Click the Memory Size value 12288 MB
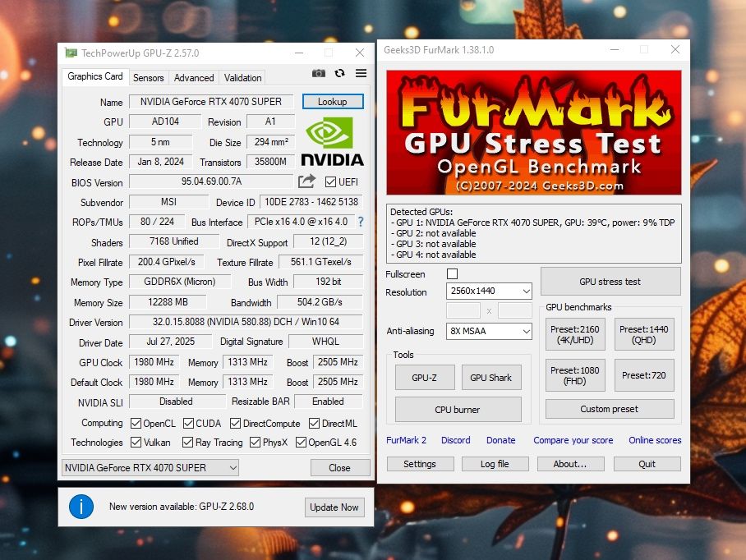 coord(168,302)
